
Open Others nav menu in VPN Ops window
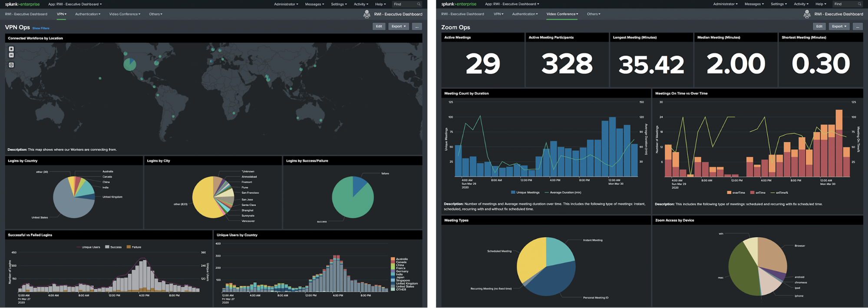[155, 14]
